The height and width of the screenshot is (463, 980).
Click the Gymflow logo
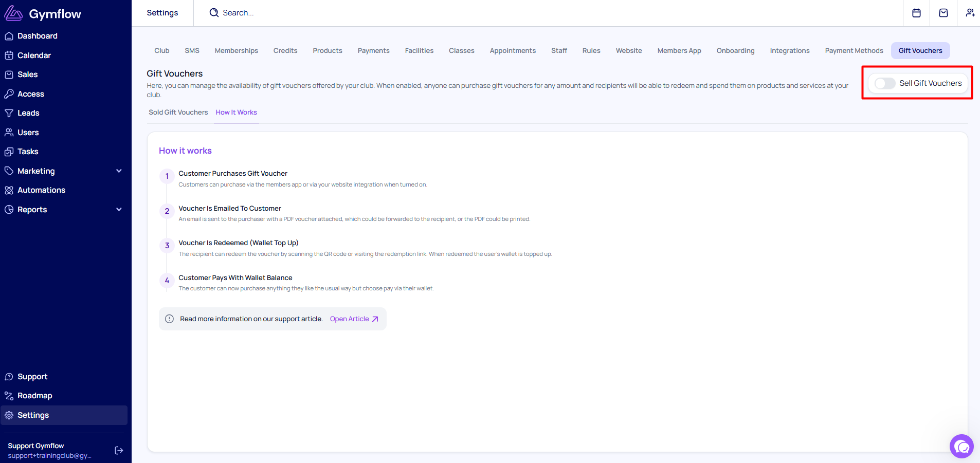pyautogui.click(x=43, y=14)
